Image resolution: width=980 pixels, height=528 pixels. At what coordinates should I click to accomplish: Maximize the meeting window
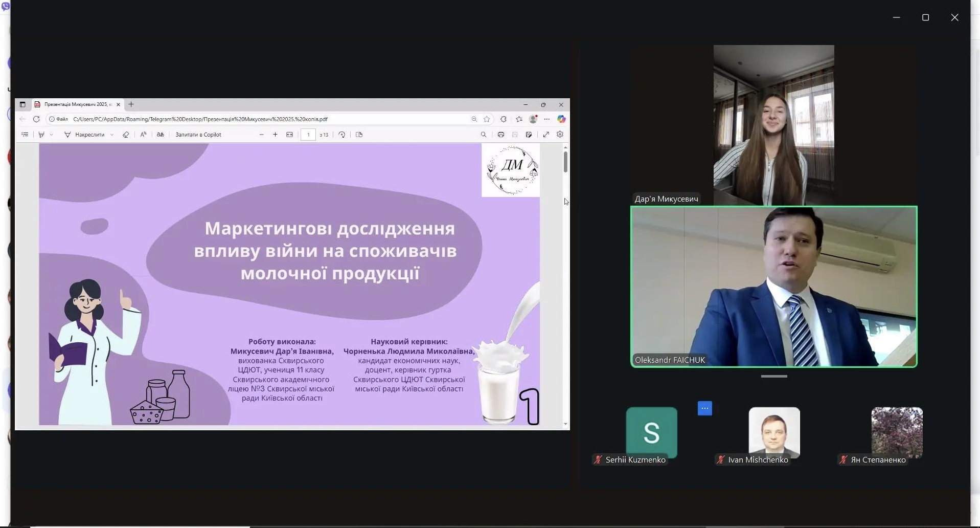coord(925,17)
